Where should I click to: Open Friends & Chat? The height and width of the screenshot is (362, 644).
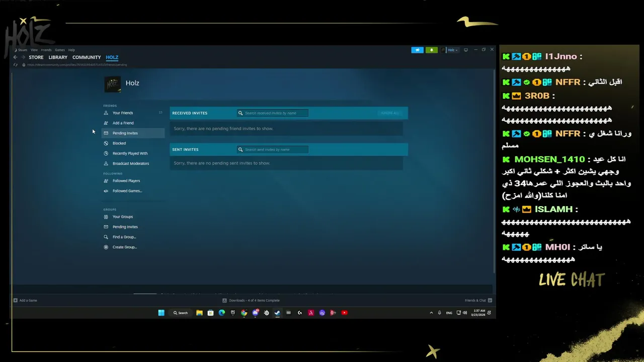tap(478, 300)
